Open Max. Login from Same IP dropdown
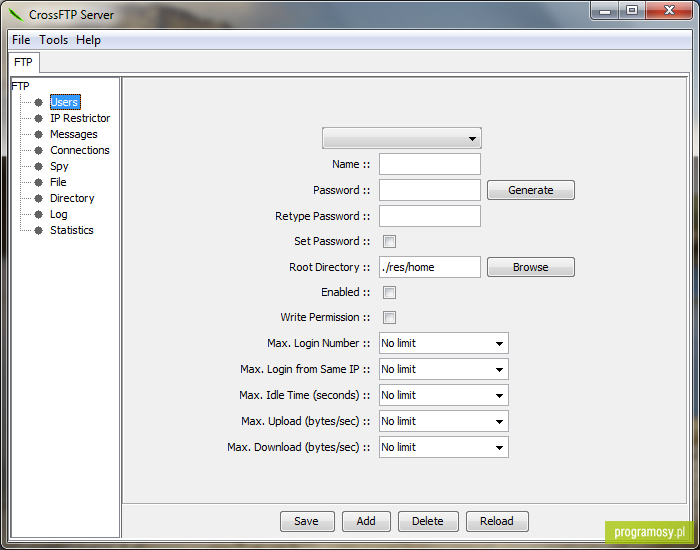700x550 pixels. [444, 369]
